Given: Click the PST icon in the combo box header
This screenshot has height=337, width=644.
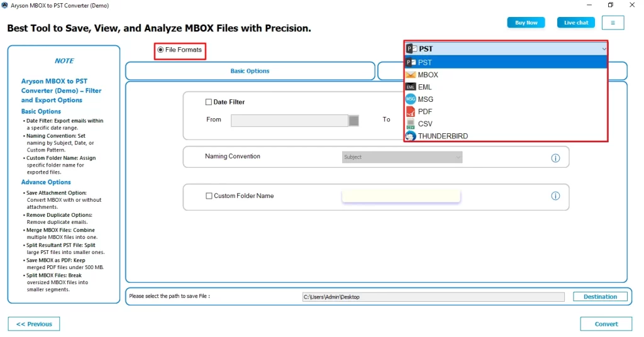Looking at the screenshot, I should pyautogui.click(x=411, y=49).
